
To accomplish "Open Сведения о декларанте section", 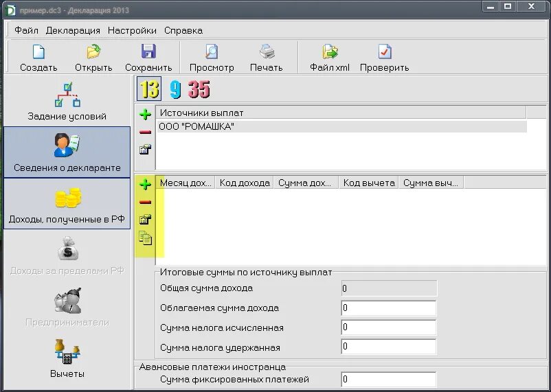I will 67,152.
